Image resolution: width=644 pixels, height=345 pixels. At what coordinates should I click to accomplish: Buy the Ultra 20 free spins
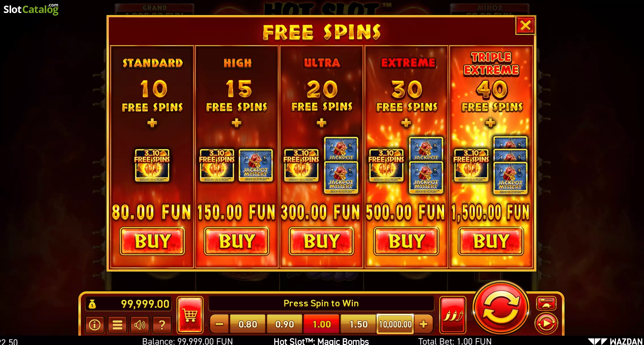[321, 241]
